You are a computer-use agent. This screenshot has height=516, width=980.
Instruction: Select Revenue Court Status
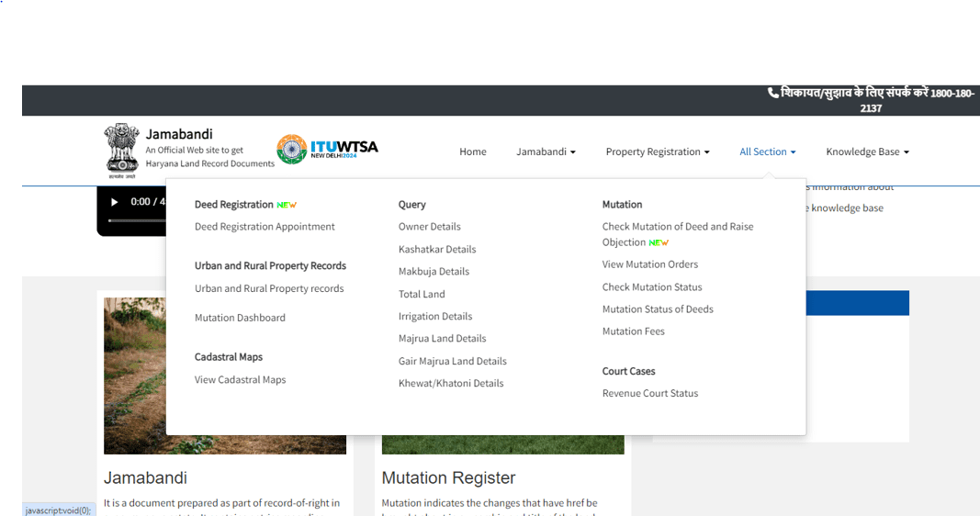coord(650,394)
